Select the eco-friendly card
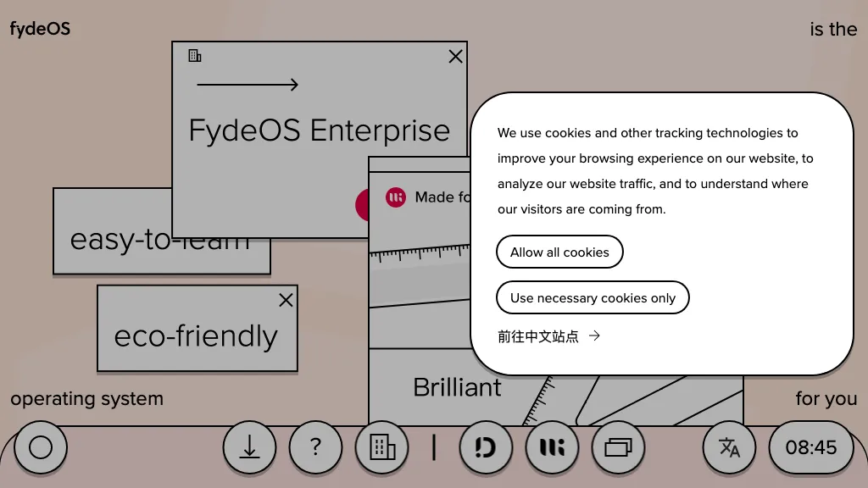The image size is (868, 488). [x=196, y=336]
